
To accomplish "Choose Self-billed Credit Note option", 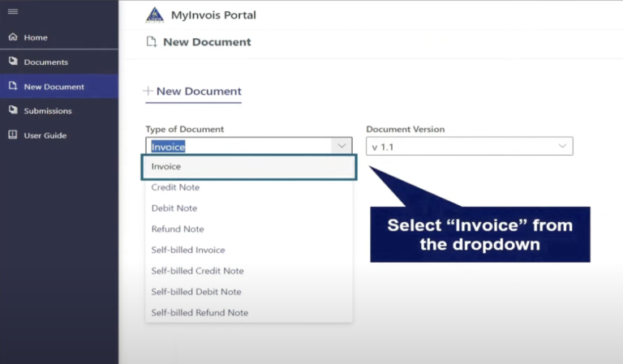I will click(249, 271).
